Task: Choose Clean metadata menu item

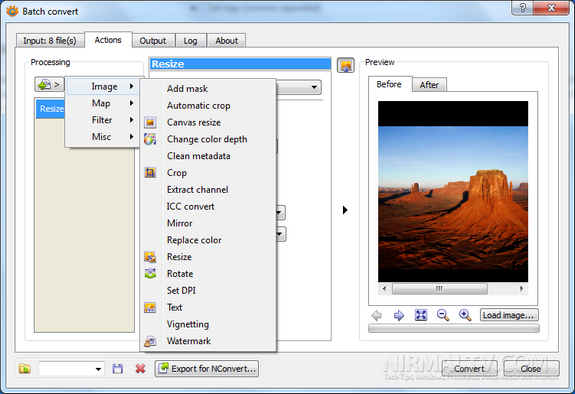Action: pyautogui.click(x=208, y=156)
